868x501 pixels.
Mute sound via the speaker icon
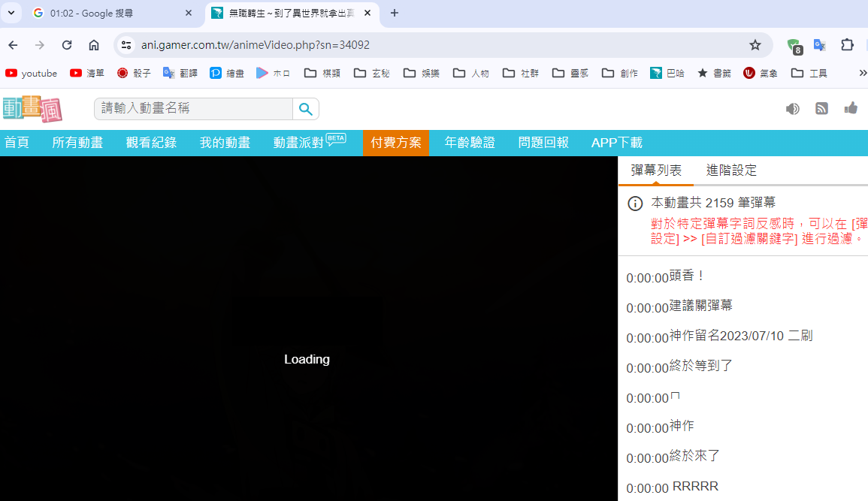point(792,108)
